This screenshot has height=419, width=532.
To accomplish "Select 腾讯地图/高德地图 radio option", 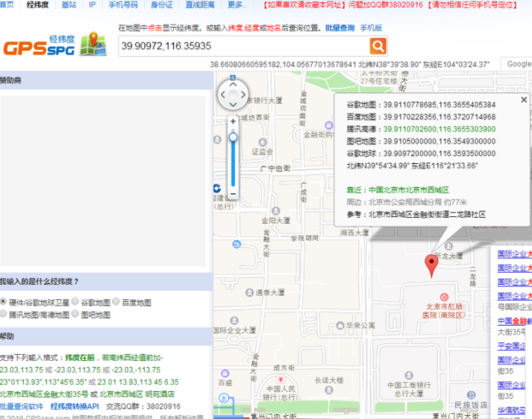I will [x=3, y=313].
